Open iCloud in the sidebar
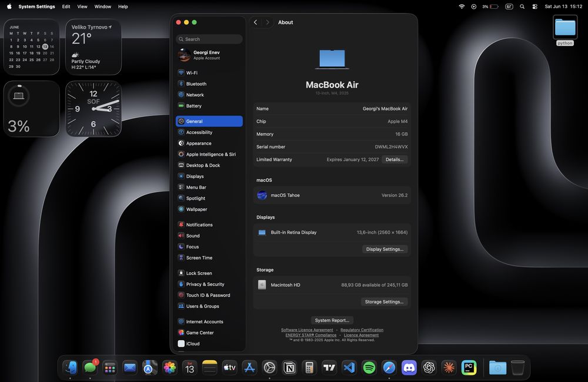The height and width of the screenshot is (382, 588). (x=209, y=343)
